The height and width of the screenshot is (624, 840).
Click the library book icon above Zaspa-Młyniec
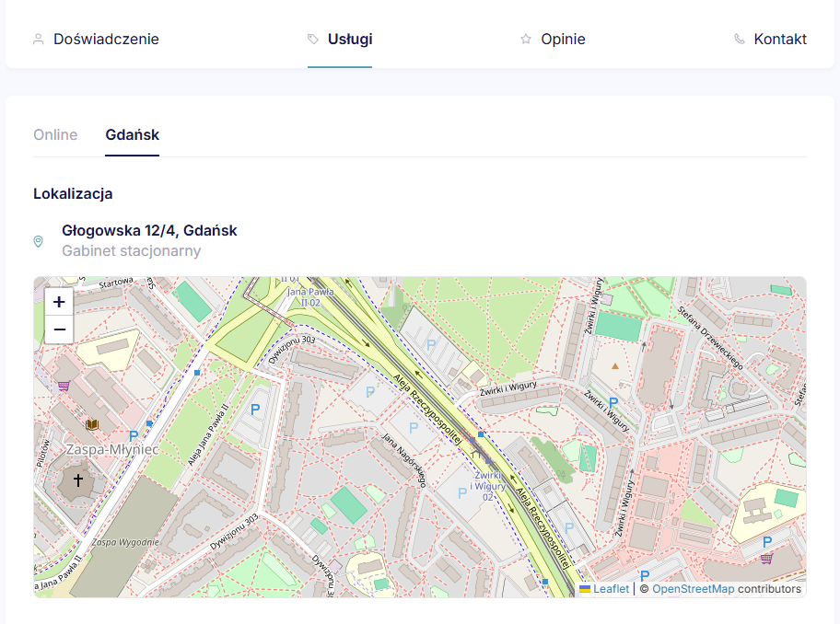pyautogui.click(x=91, y=424)
